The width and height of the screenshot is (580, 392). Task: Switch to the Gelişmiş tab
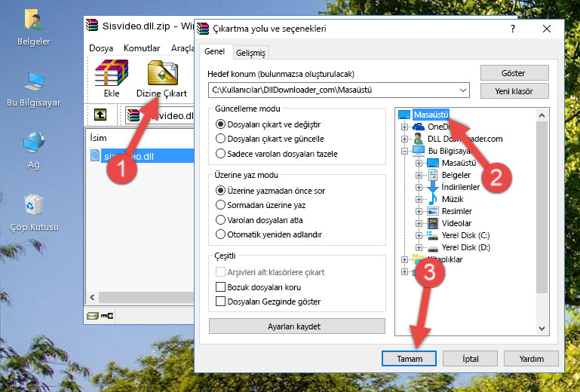pos(250,53)
